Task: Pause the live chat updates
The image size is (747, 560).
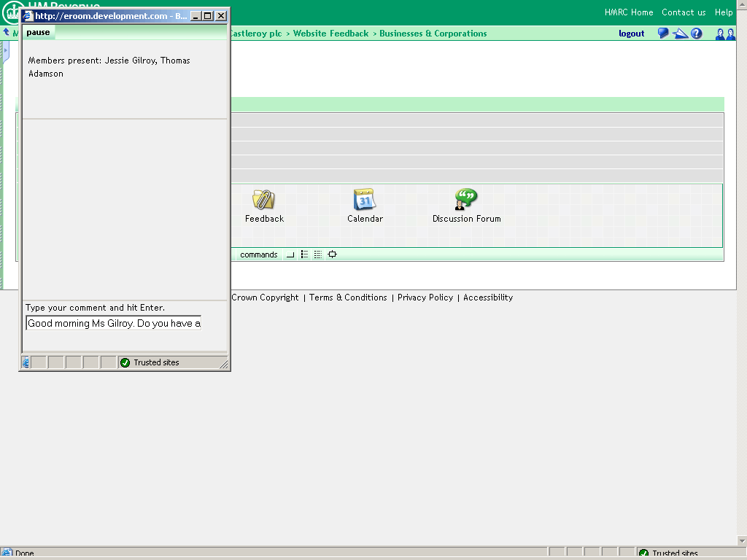Action: [x=37, y=32]
